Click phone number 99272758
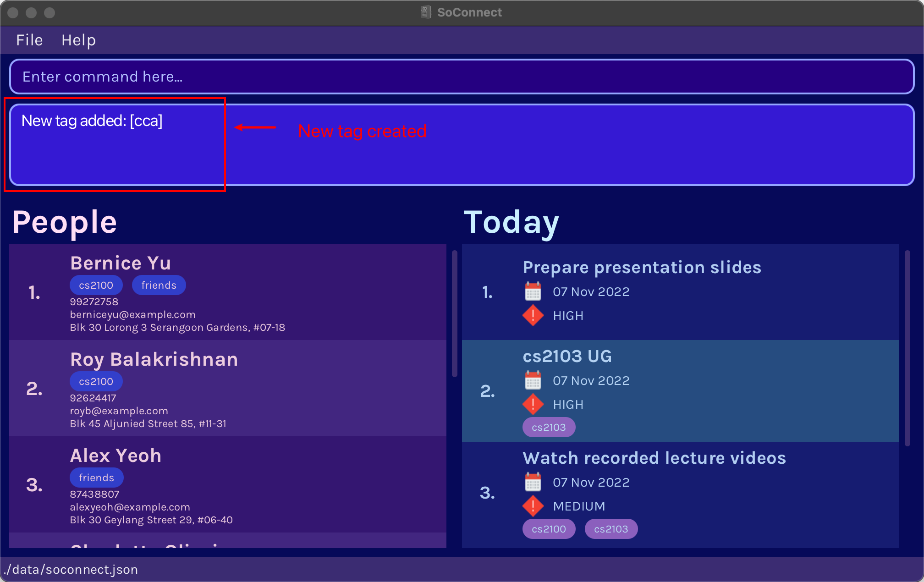Viewport: 924px width, 582px height. (94, 302)
